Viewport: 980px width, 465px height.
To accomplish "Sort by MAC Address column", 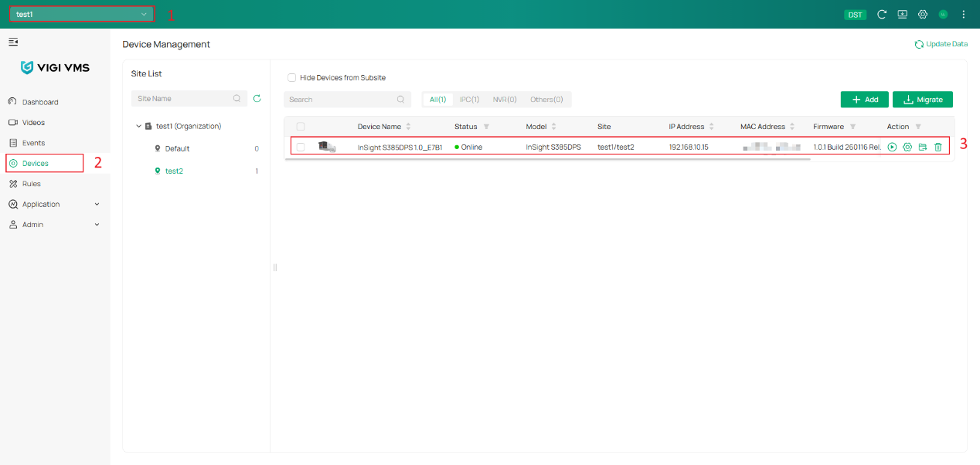I will 792,127.
